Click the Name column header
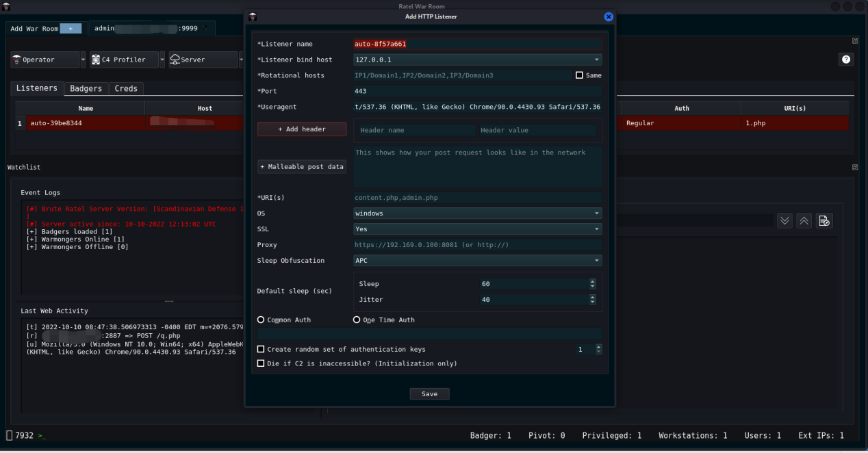Image resolution: width=868 pixels, height=453 pixels. (x=86, y=108)
